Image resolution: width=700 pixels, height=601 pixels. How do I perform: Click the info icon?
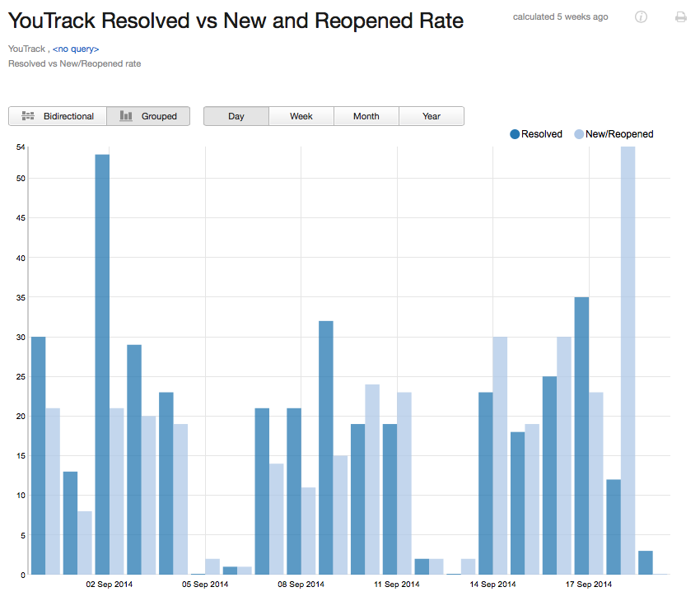click(641, 16)
